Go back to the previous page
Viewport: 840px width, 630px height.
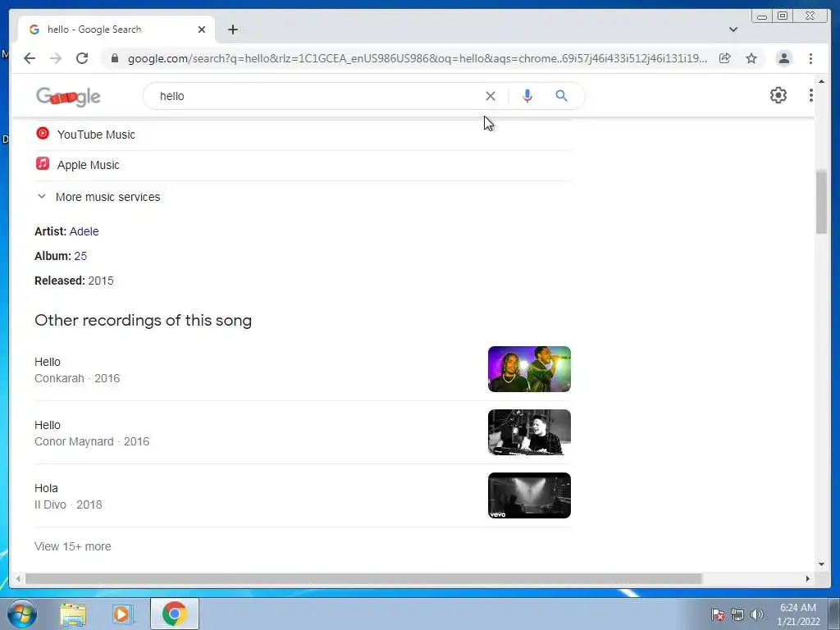point(30,58)
